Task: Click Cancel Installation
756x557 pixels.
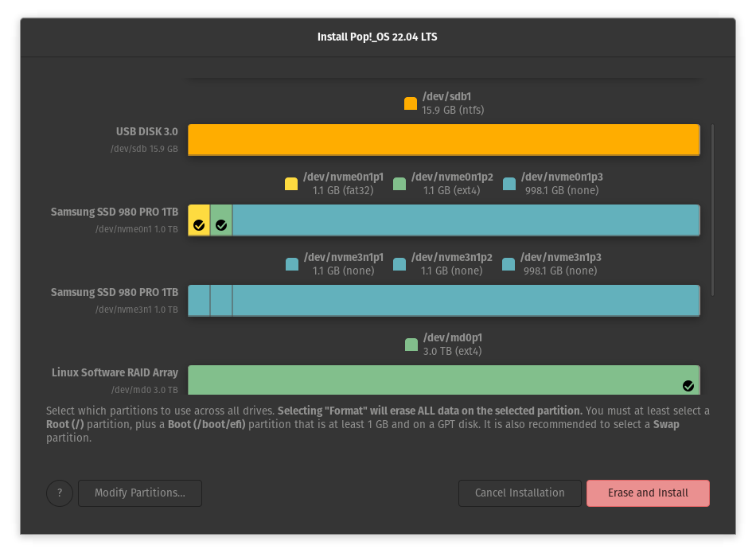Action: (x=520, y=493)
